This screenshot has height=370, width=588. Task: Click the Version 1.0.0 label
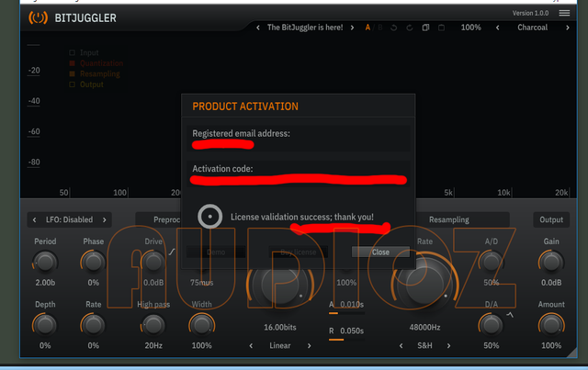(530, 13)
